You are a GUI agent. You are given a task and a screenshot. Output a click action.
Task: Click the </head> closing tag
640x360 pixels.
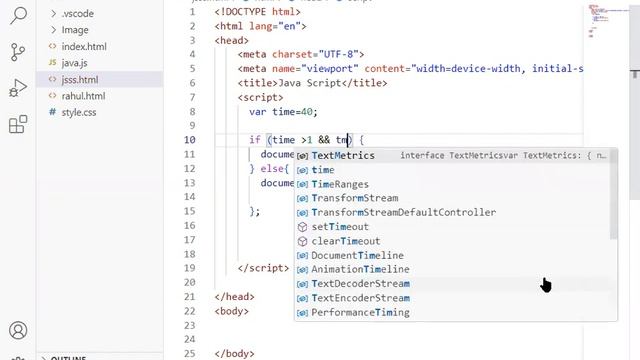pos(234,297)
